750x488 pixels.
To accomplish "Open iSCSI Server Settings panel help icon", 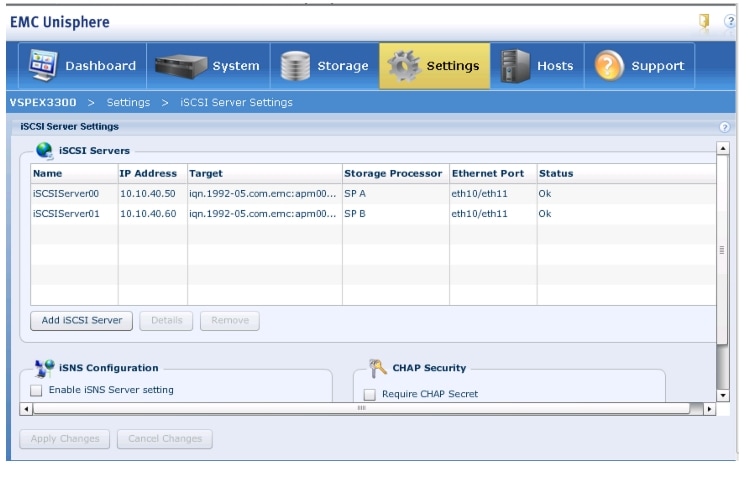I will [x=725, y=127].
